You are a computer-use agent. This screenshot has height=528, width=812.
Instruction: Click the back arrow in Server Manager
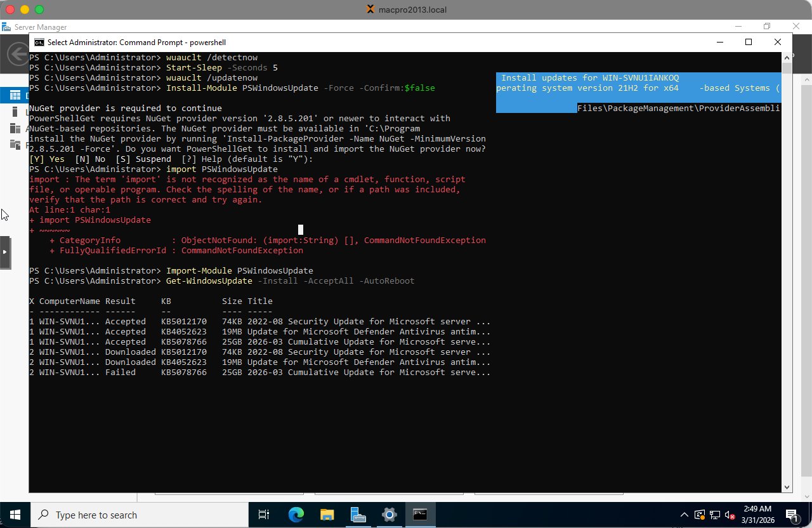[x=17, y=54]
